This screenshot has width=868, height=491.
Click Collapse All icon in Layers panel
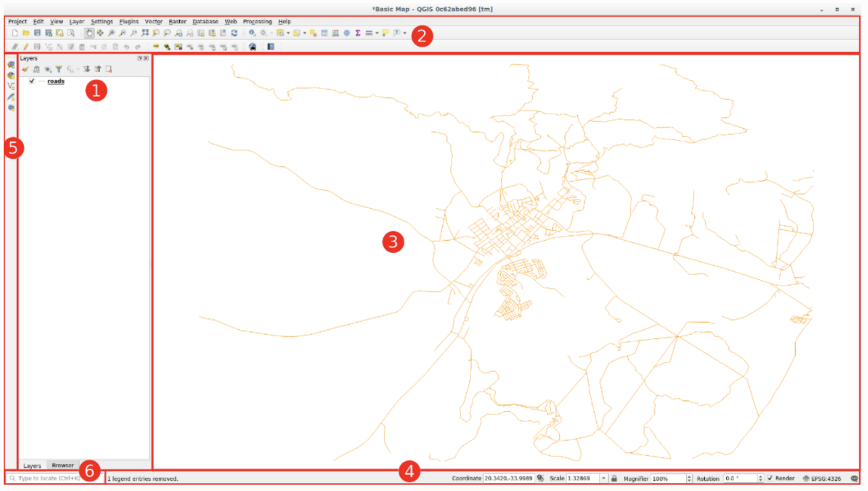[x=97, y=69]
